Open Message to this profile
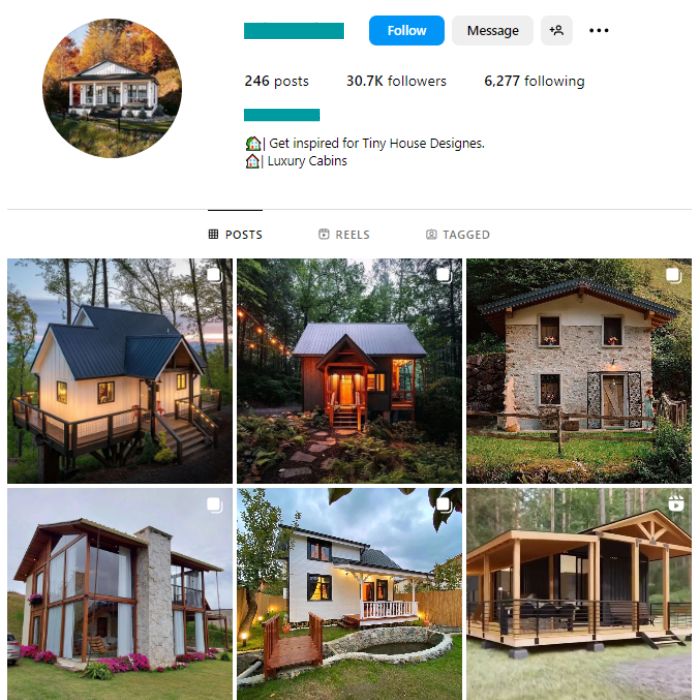The width and height of the screenshot is (700, 700). point(492,30)
